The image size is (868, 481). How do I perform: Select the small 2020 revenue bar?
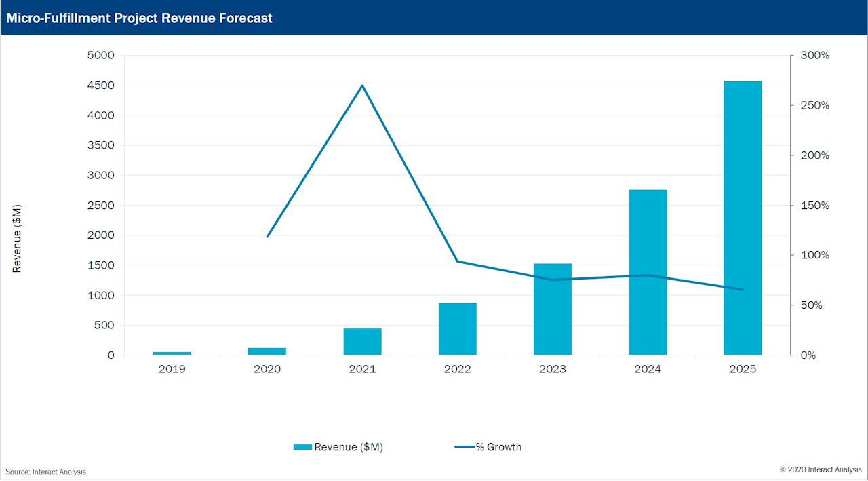(267, 351)
